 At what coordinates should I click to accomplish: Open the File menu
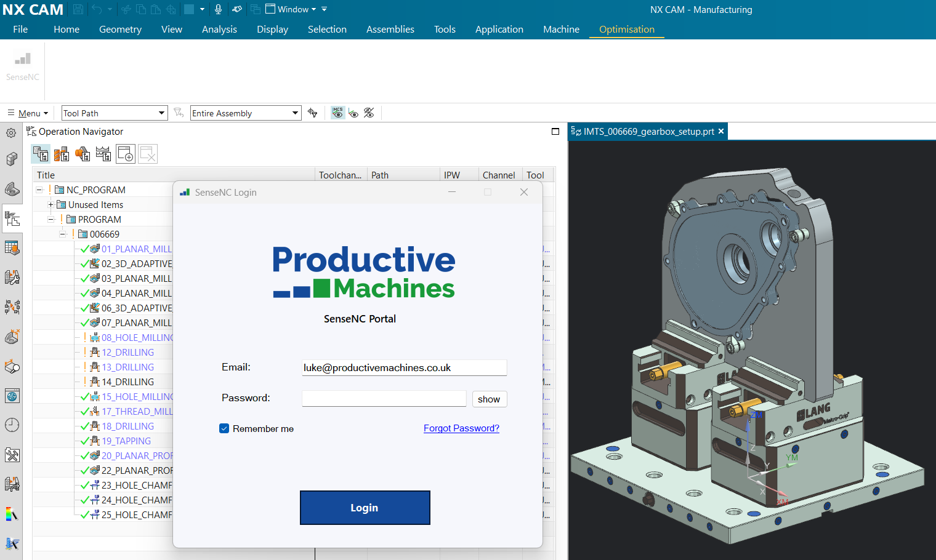[x=20, y=30]
